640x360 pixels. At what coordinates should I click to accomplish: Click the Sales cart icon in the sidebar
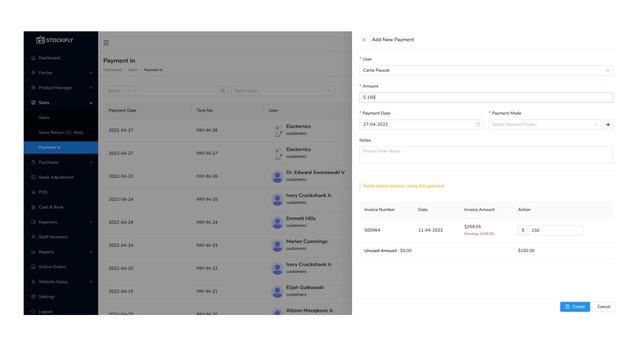point(33,102)
